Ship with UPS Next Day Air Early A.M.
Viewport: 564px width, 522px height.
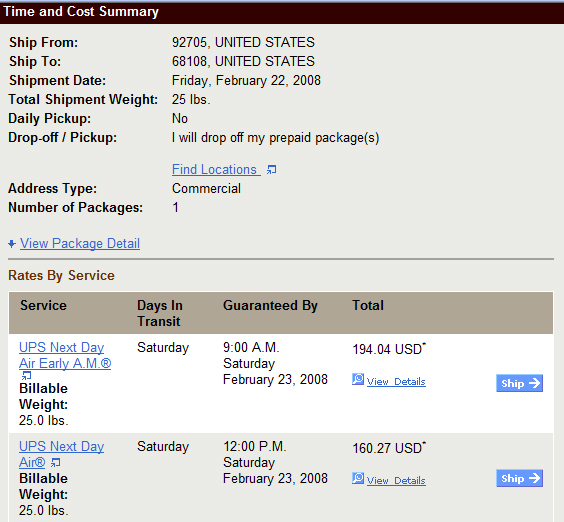(519, 383)
